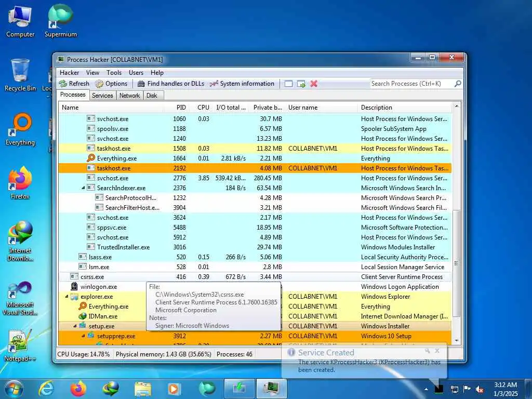Collapse the setupprep.exe tree node
Image resolution: width=532 pixels, height=399 pixels.
coord(83,336)
